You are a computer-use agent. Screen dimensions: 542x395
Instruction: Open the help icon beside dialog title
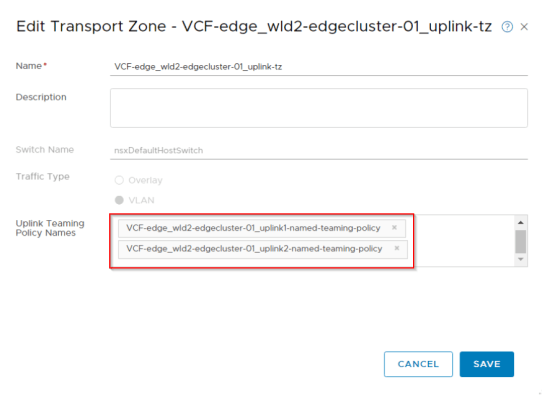tap(507, 27)
